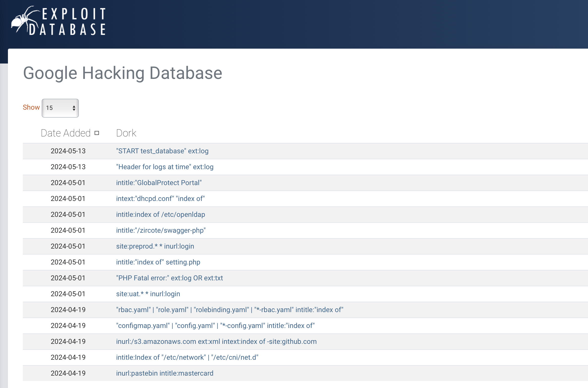Open the "Header for logs at time" dork
This screenshot has height=388, width=588.
tap(165, 167)
